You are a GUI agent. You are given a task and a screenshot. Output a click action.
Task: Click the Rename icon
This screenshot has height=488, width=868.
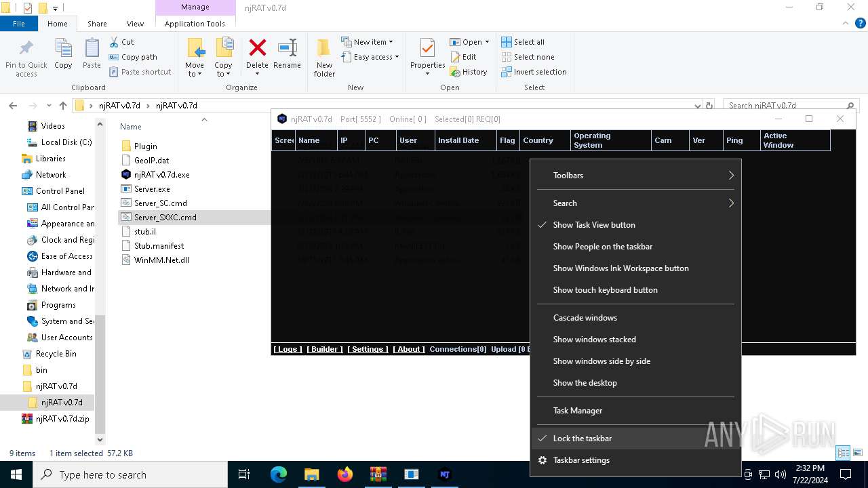(287, 47)
